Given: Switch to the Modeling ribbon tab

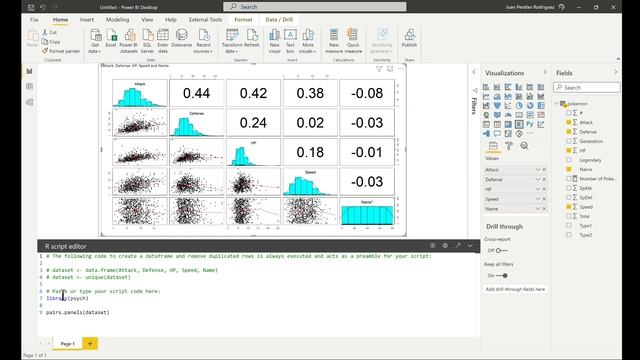Looking at the screenshot, I should 118,20.
